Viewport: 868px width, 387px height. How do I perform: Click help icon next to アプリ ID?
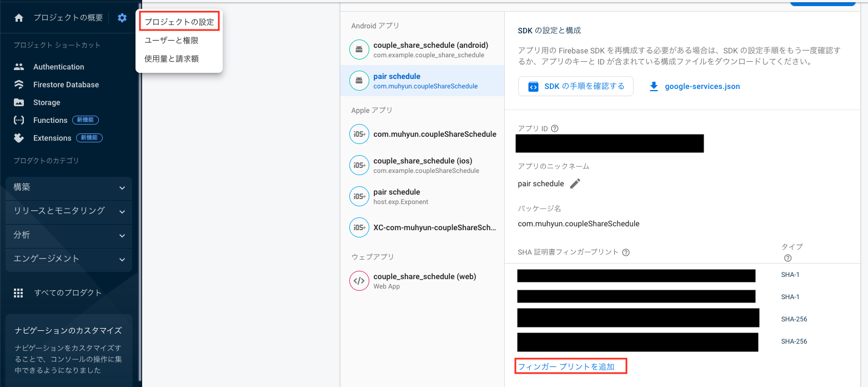tap(554, 128)
